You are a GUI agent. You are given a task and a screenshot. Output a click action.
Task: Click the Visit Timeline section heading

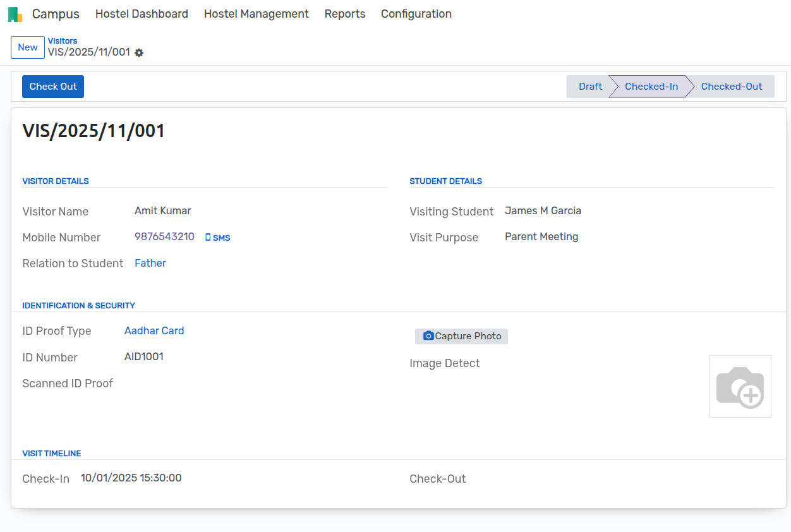tap(51, 454)
